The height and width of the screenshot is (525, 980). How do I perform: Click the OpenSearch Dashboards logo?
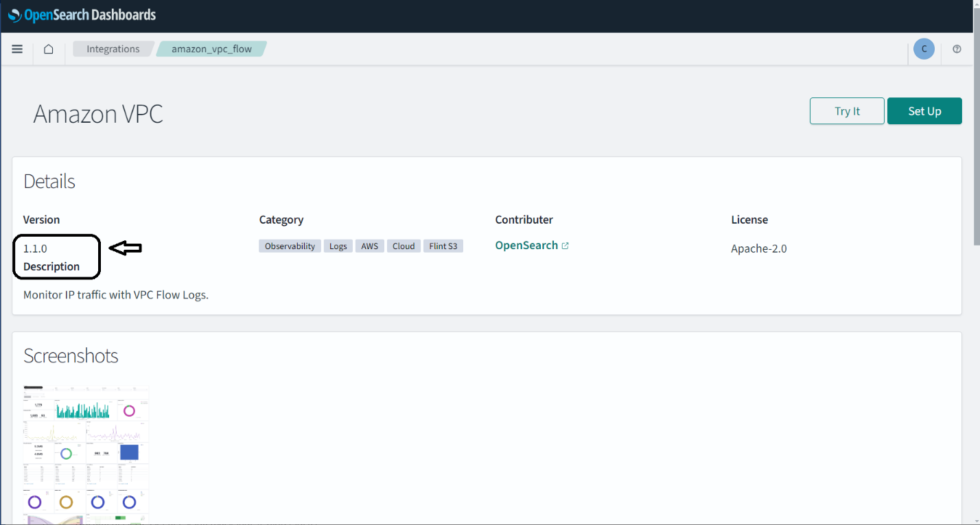pos(82,15)
